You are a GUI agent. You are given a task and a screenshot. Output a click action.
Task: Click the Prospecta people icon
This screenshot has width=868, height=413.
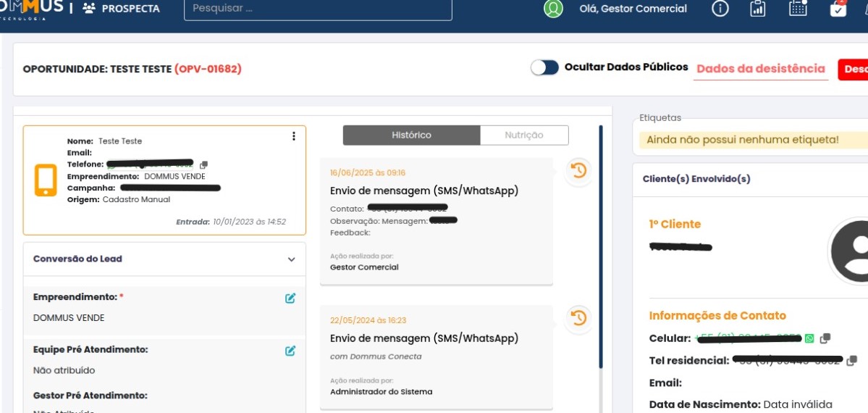click(88, 8)
